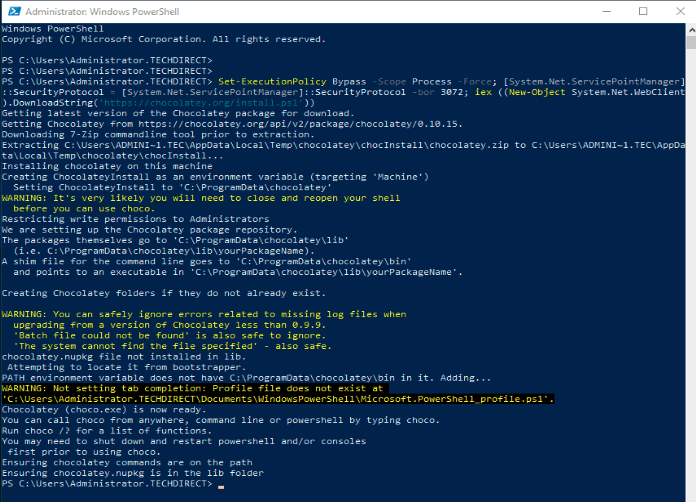Click the scrollbar down arrow
Screen dimensions: 696x502
(x=690, y=495)
